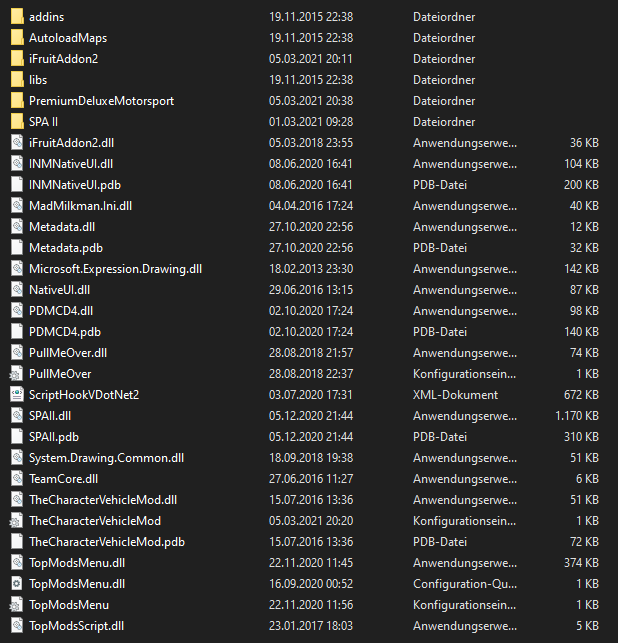Select the PDMCD4.pdb file icon
Viewport: 618px width, 643px height.
point(17,332)
